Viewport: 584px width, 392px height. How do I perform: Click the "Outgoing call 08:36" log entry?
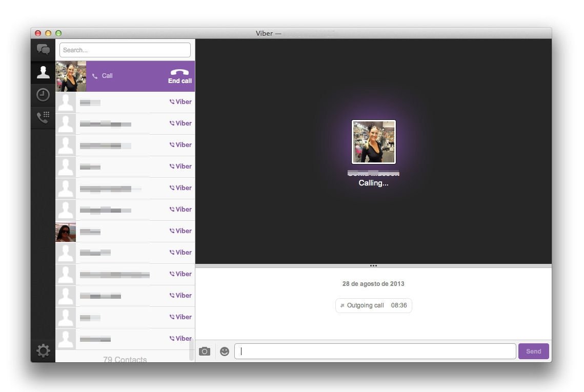374,305
